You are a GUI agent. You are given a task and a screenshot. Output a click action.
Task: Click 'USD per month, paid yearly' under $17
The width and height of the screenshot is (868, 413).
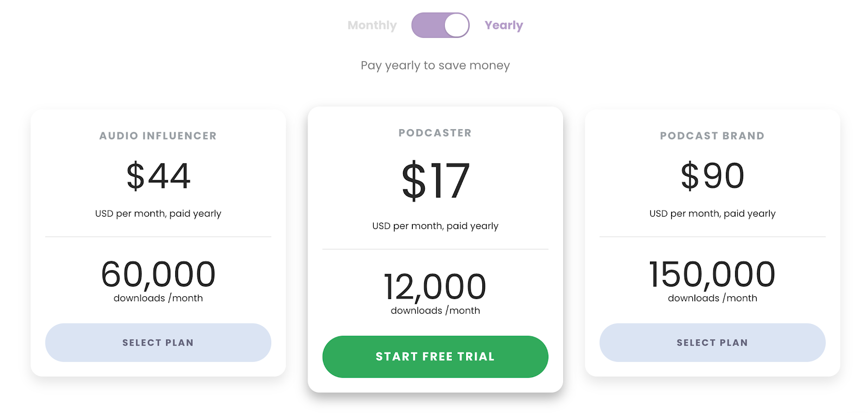435,226
